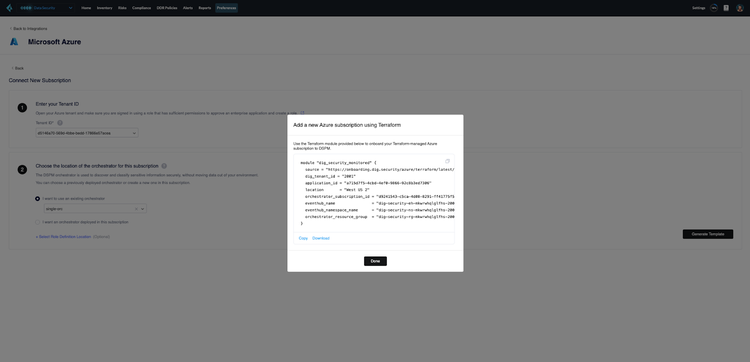Expand Select Role Definition Location option
This screenshot has height=362, width=750.
coord(63,237)
